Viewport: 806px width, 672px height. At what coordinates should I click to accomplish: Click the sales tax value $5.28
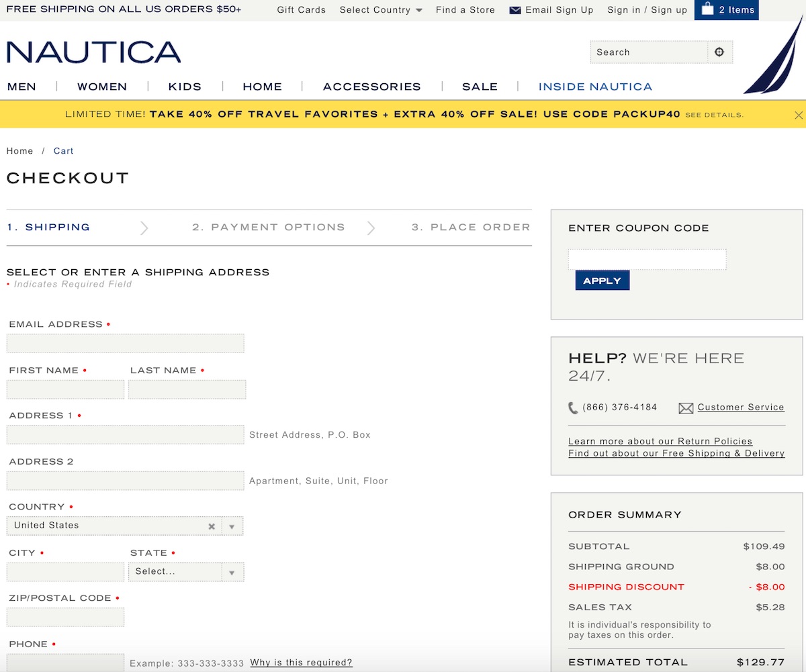(x=770, y=607)
